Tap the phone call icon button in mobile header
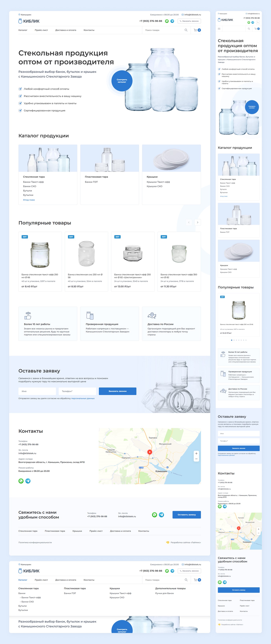 pos(258,23)
